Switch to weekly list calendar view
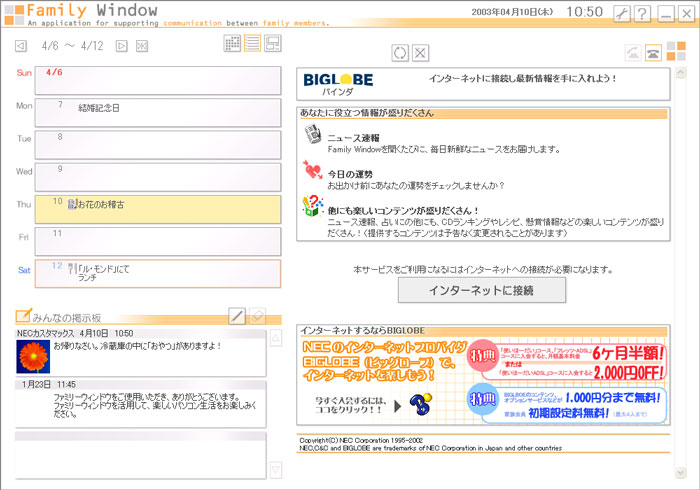700x490 pixels. coord(252,43)
